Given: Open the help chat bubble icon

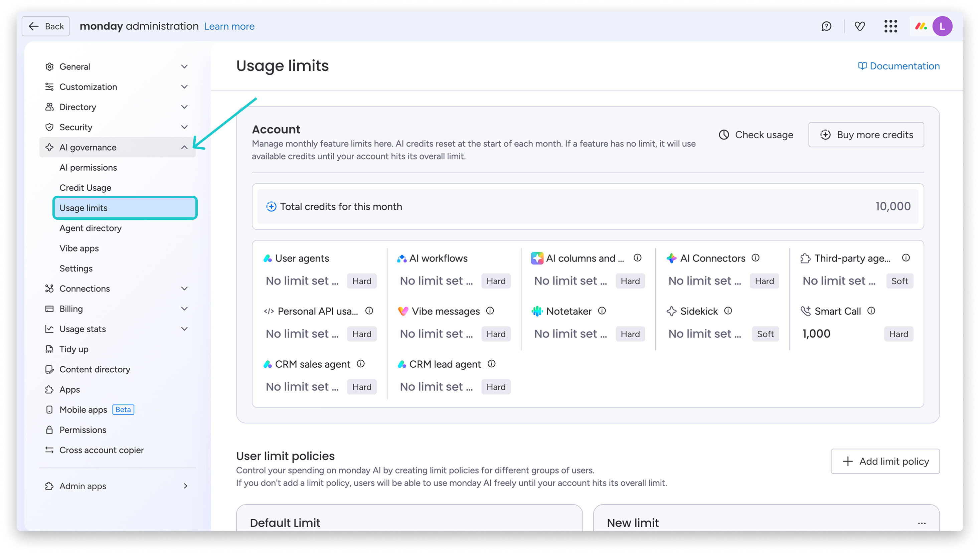Looking at the screenshot, I should [x=826, y=26].
